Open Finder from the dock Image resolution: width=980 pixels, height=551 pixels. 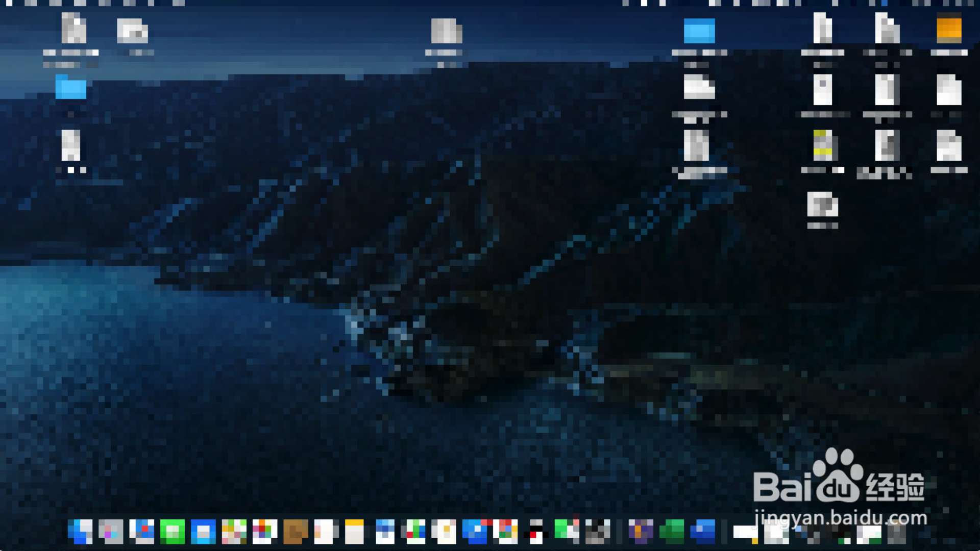pyautogui.click(x=80, y=532)
